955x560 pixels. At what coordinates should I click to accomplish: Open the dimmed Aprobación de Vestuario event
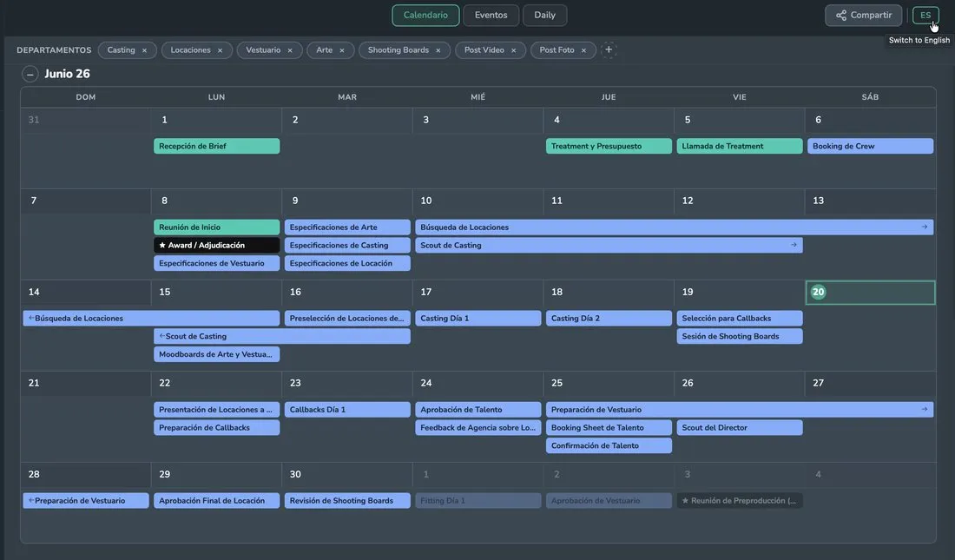pos(609,501)
